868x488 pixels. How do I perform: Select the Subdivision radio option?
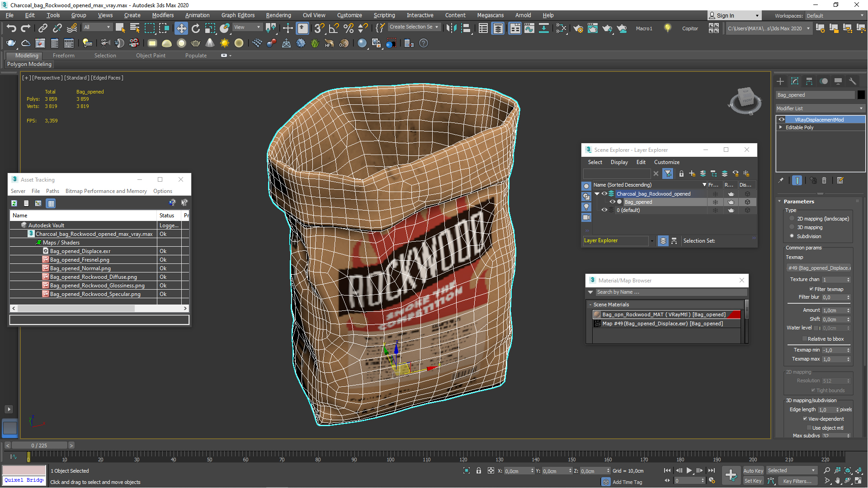click(792, 236)
